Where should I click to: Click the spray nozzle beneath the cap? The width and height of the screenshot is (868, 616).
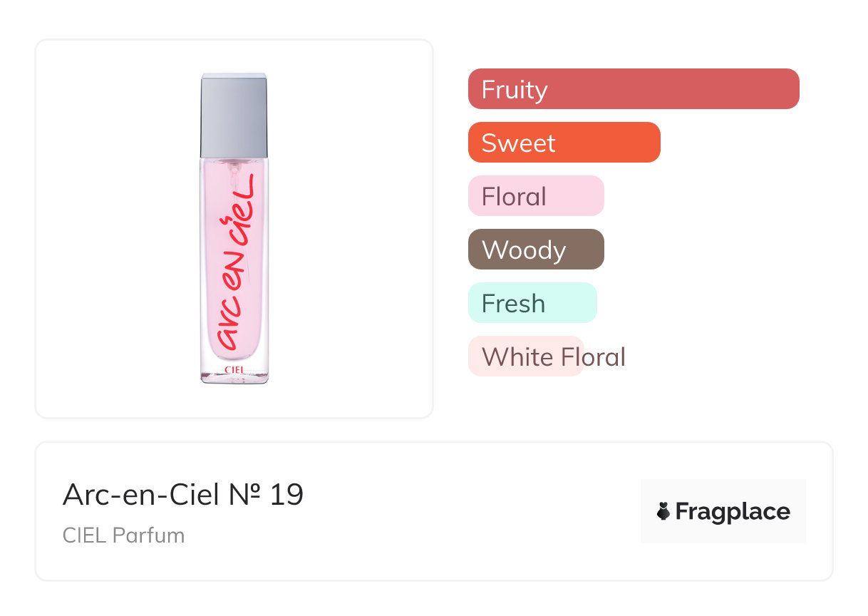(x=232, y=166)
